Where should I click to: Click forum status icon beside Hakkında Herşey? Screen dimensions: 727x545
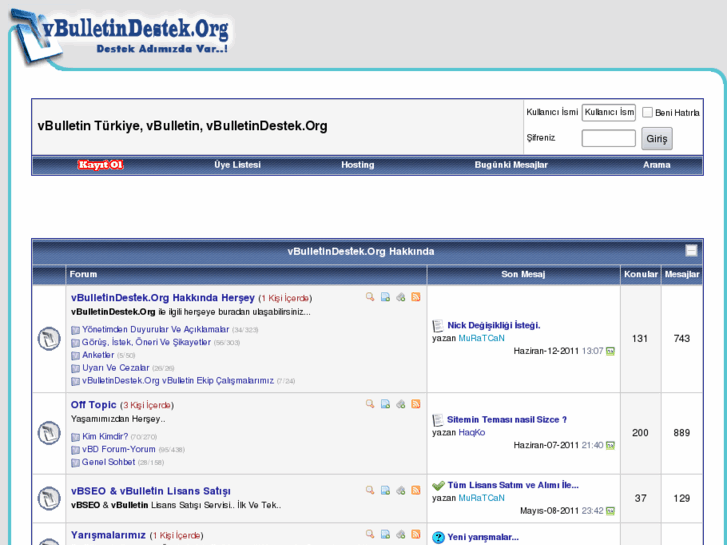(49, 339)
